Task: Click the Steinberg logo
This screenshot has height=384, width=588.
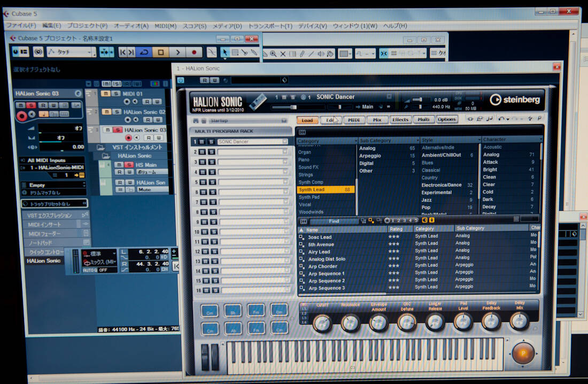Action: (x=514, y=99)
